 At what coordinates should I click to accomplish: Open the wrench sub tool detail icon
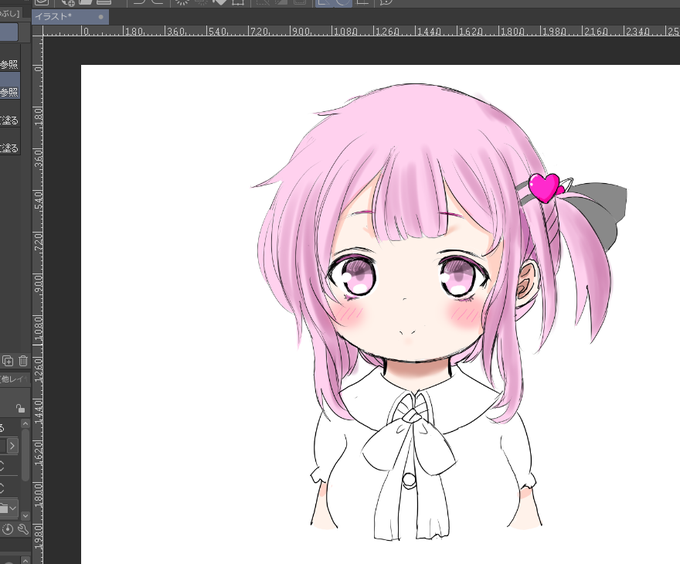[x=23, y=529]
